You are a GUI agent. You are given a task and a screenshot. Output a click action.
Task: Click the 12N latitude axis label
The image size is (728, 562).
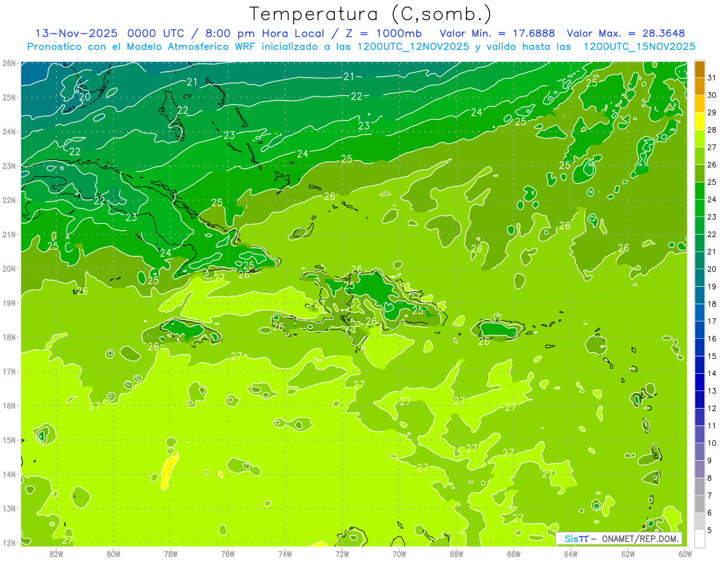[x=9, y=543]
